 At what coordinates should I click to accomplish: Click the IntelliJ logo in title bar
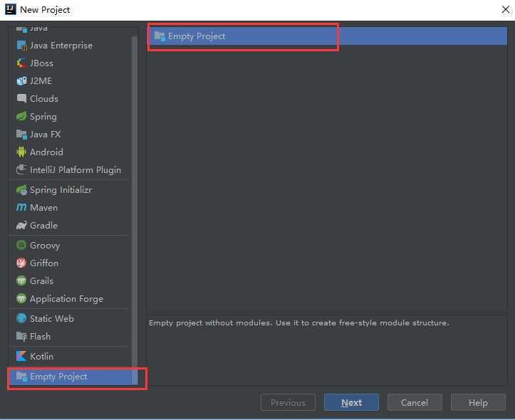[x=11, y=9]
